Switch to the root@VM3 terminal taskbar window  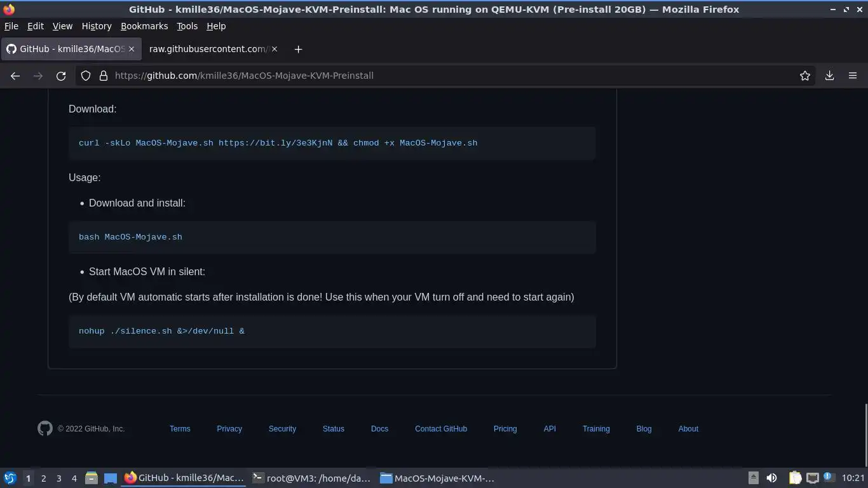(311, 478)
